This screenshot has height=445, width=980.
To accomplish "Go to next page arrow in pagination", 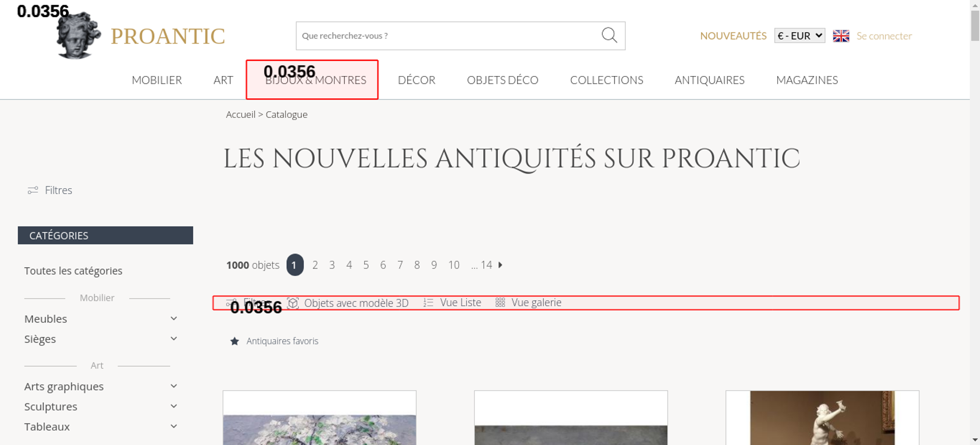I will pyautogui.click(x=500, y=265).
